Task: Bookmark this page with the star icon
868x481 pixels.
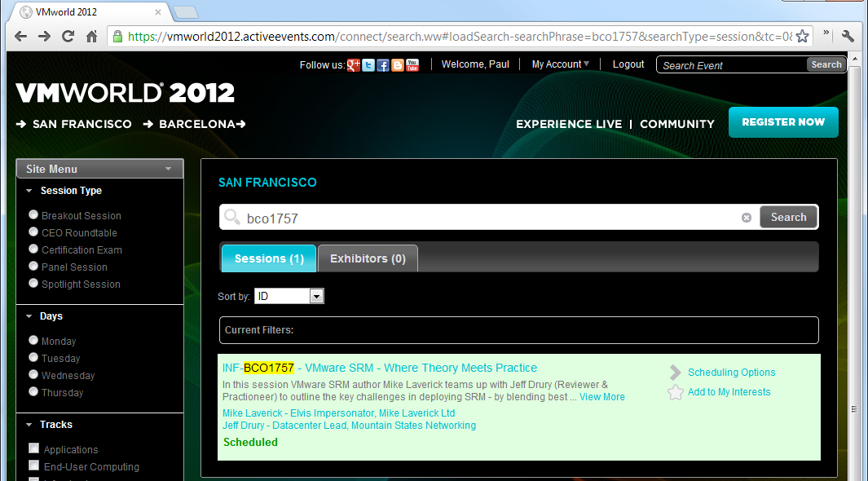Action: (802, 37)
